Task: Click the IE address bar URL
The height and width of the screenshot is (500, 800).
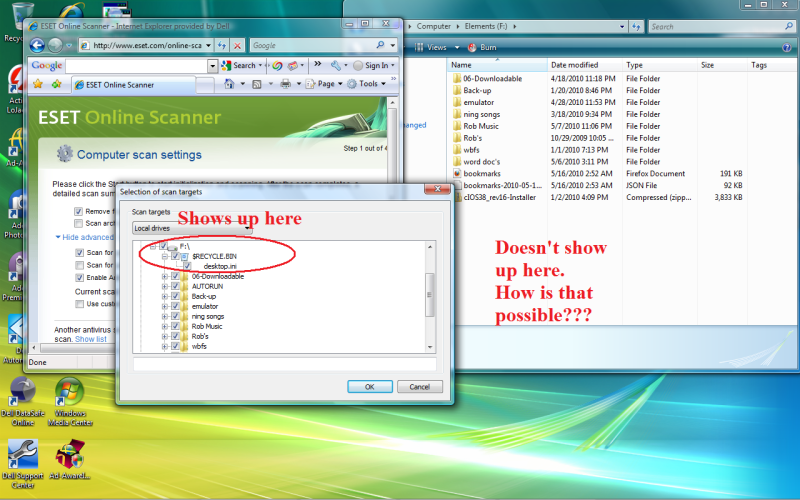Action: click(x=147, y=45)
